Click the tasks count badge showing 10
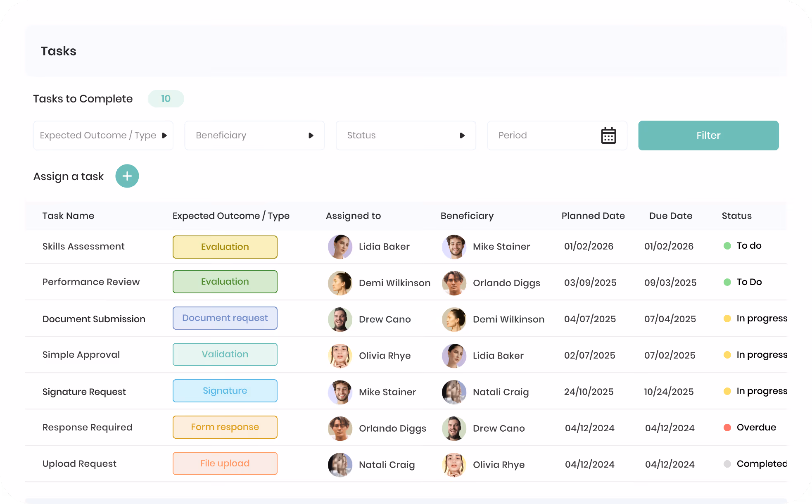The width and height of the screenshot is (812, 504). point(166,99)
